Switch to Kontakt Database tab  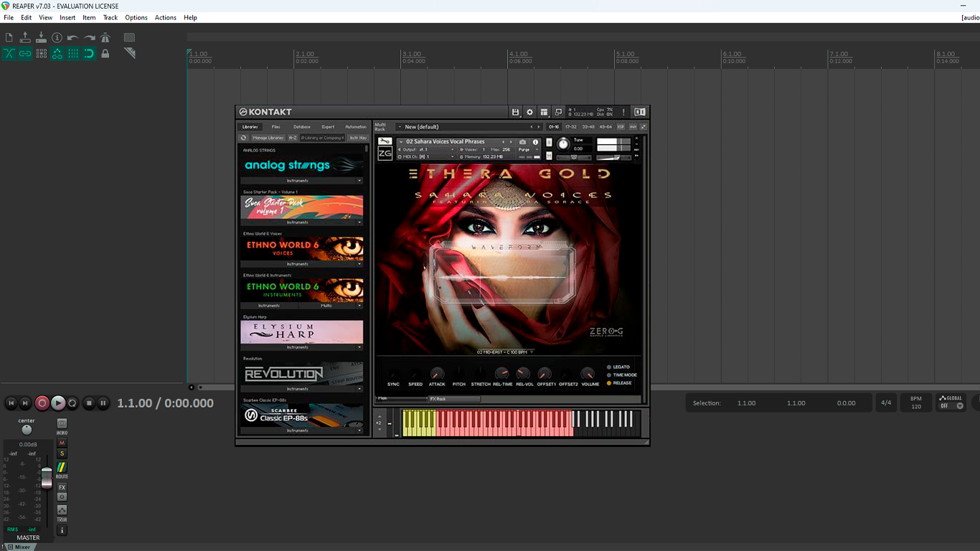coord(302,127)
